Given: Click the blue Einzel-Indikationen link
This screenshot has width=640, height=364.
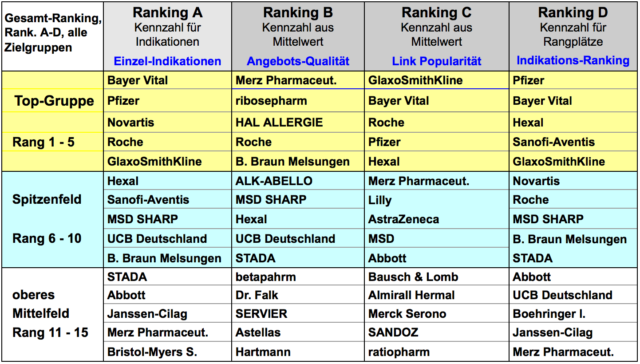Looking at the screenshot, I should click(167, 61).
